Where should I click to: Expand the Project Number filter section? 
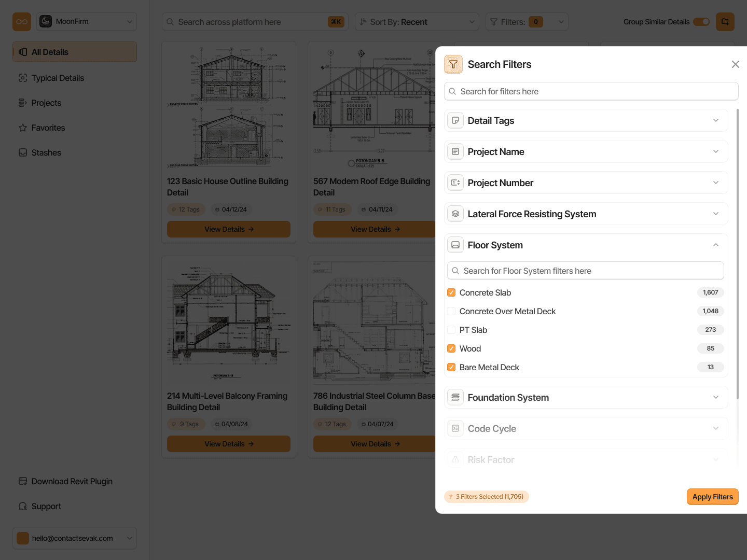click(716, 183)
